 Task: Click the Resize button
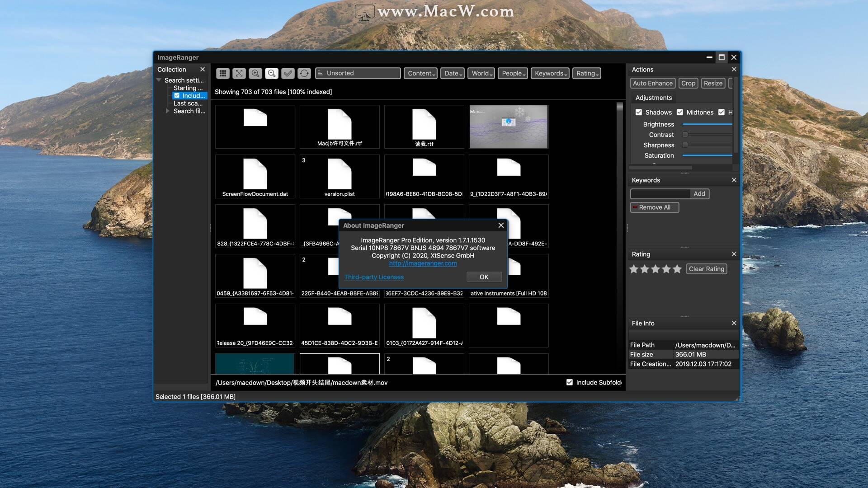click(713, 83)
